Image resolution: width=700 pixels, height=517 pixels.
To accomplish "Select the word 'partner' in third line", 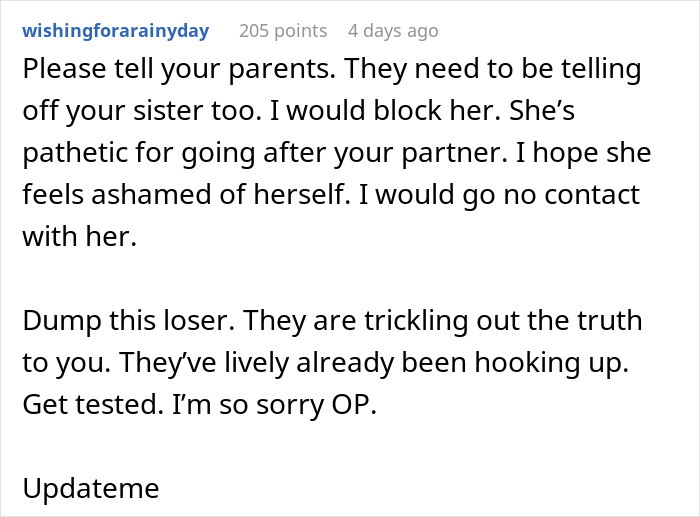I will point(455,154).
